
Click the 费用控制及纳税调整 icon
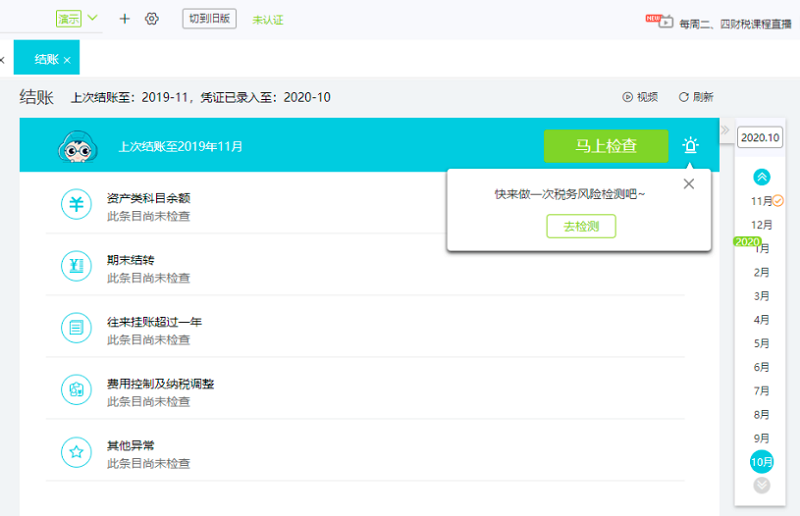[76, 391]
